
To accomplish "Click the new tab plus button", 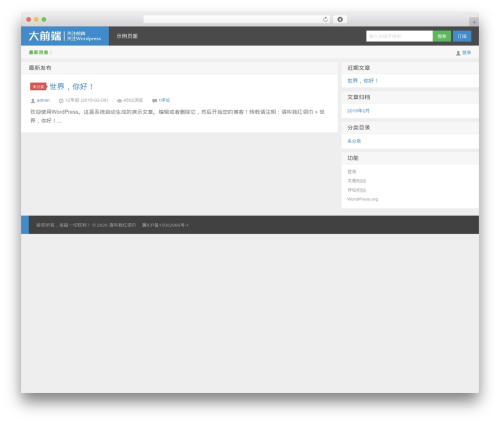I will tap(474, 22).
